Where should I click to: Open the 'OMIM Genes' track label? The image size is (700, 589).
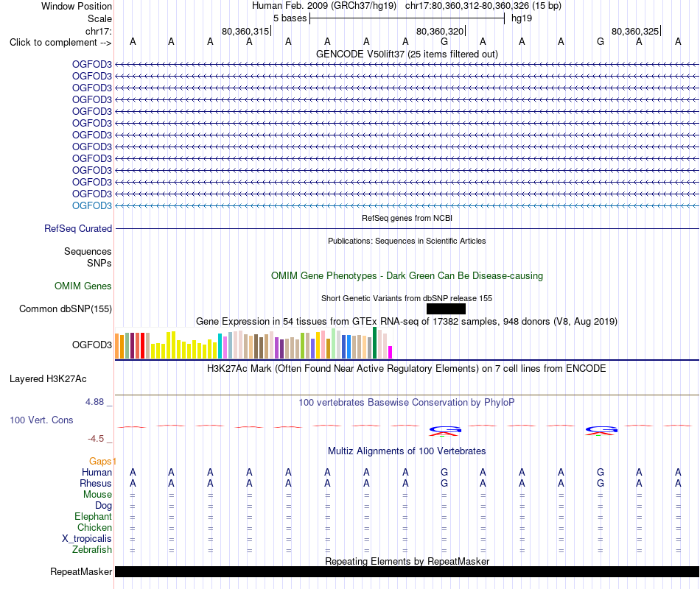coord(83,286)
